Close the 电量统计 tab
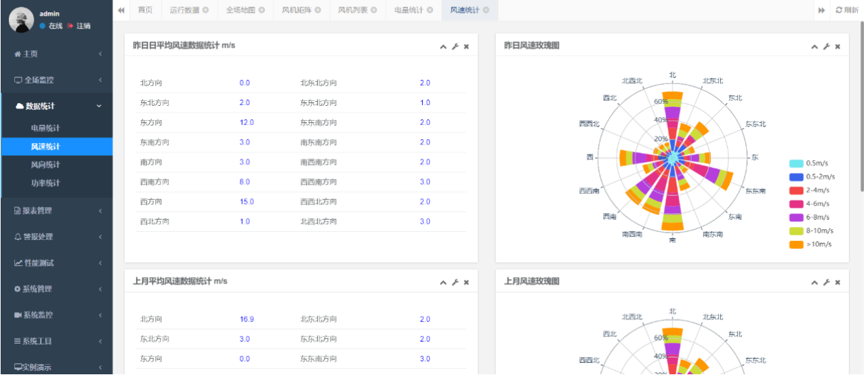This screenshot has width=868, height=377. point(430,10)
